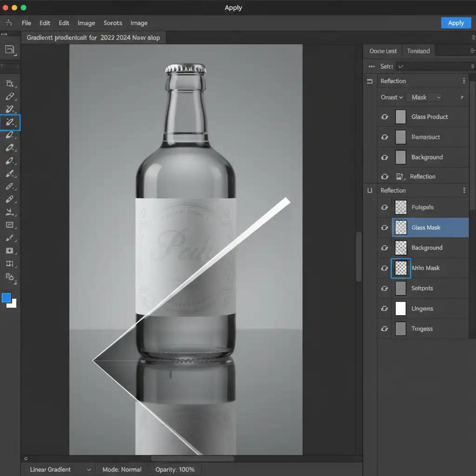476x476 pixels.
Task: Open the Mask dropdown in panel
Action: pos(424,98)
